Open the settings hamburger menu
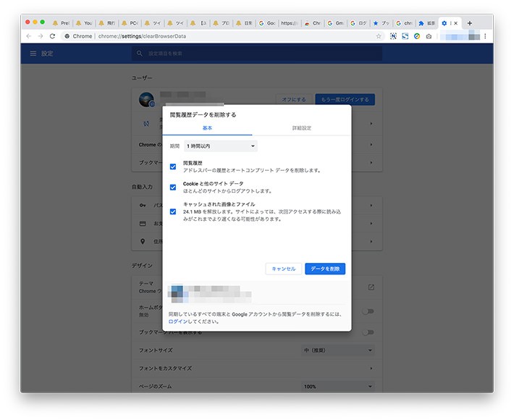514x420 pixels. [33, 54]
